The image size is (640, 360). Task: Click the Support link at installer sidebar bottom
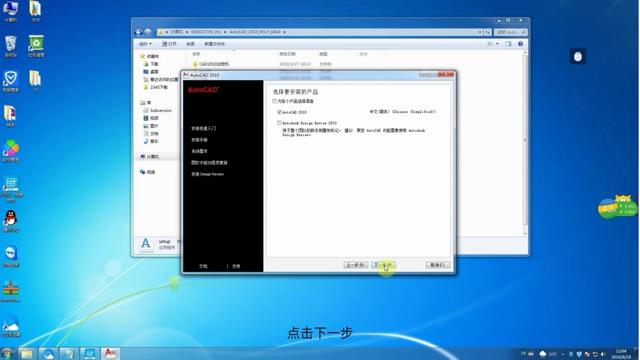pos(236,266)
